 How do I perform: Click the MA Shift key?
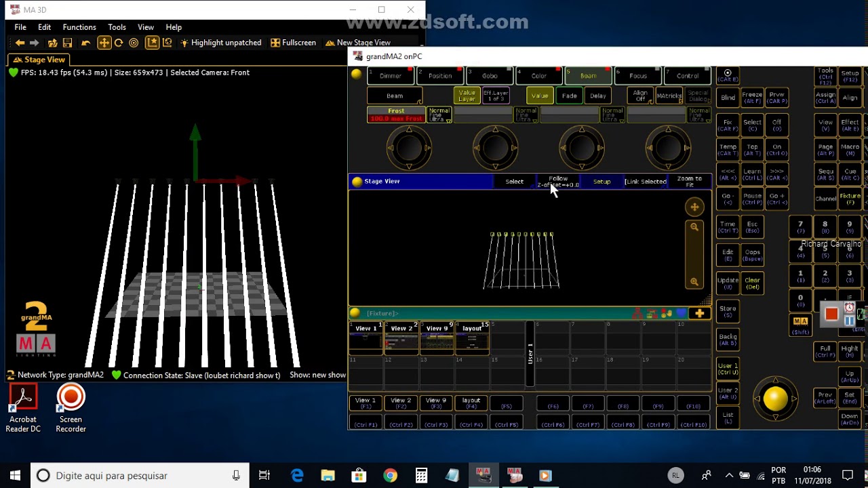pyautogui.click(x=800, y=325)
